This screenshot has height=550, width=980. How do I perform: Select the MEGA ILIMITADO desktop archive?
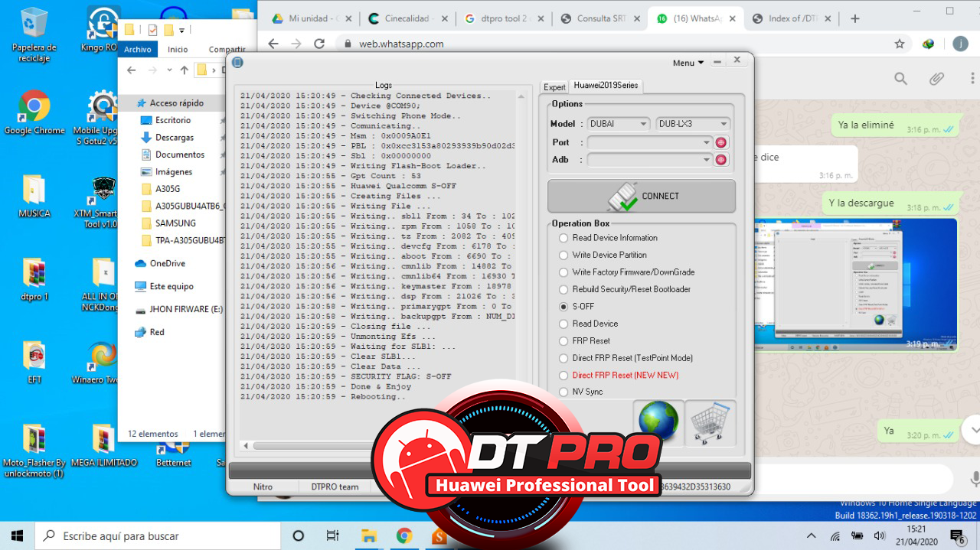(x=103, y=445)
